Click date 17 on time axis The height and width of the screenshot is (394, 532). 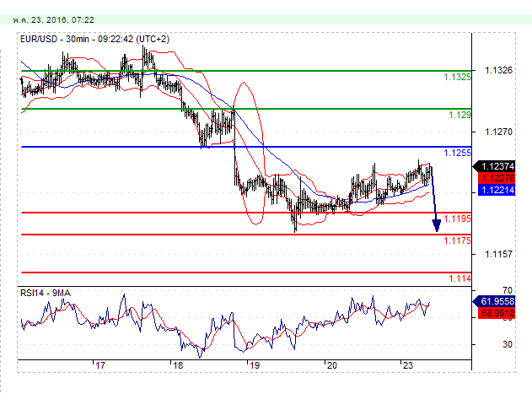coord(100,365)
